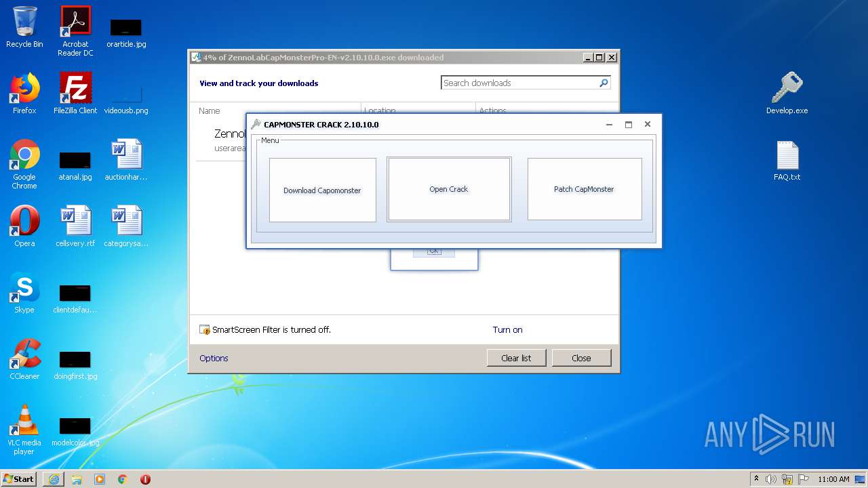Click the network tray icon
This screenshot has width=868, height=488.
click(787, 479)
